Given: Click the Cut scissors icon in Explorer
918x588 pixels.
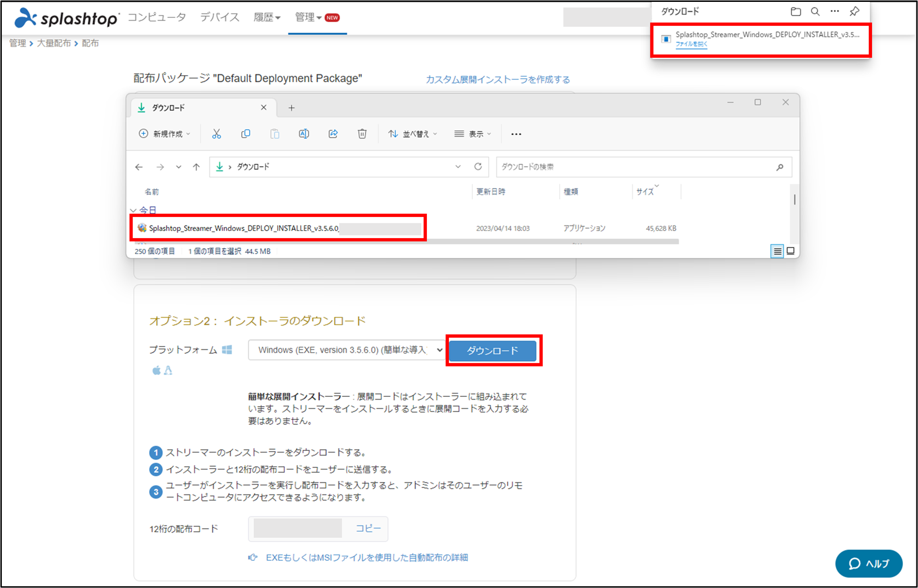Looking at the screenshot, I should click(216, 134).
